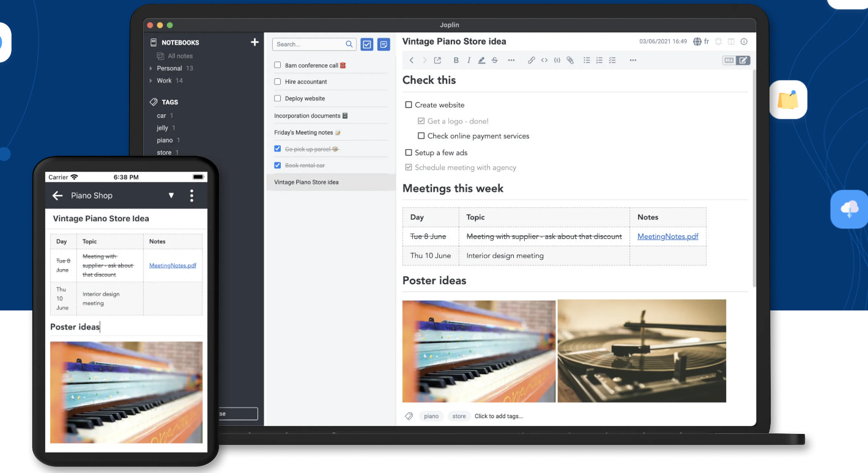Tick 'Check online payment services' checkbox
Screen dimensions: 868x473
click(x=421, y=136)
